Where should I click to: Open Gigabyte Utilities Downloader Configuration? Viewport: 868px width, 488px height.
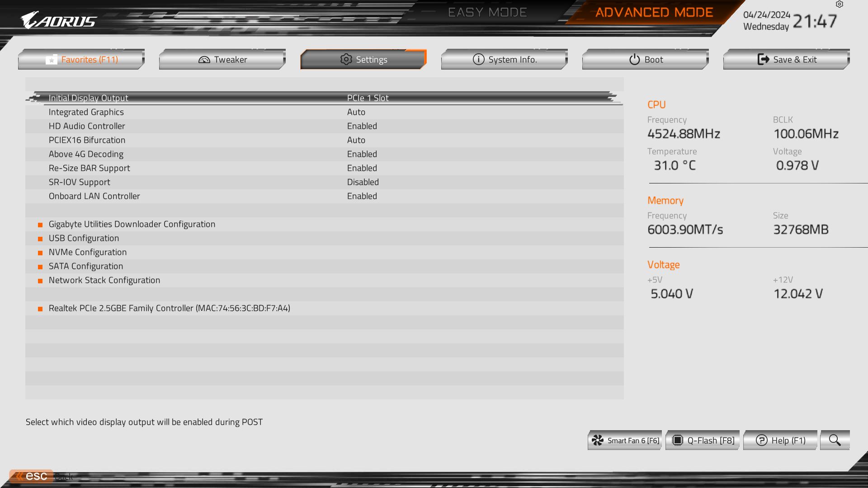click(132, 224)
